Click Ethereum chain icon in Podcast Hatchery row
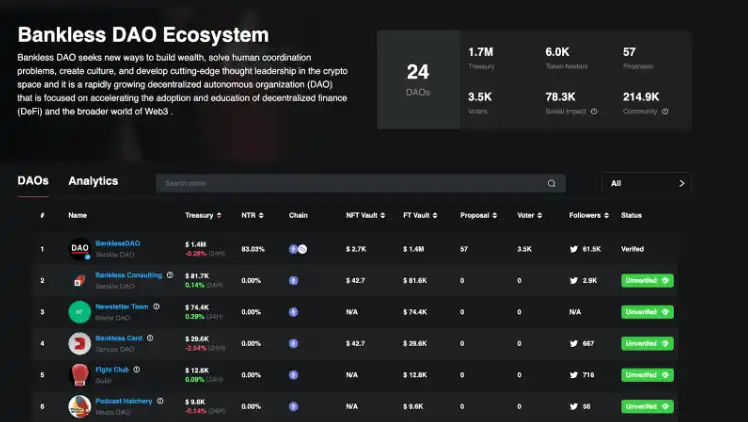This screenshot has height=422, width=748. (293, 406)
